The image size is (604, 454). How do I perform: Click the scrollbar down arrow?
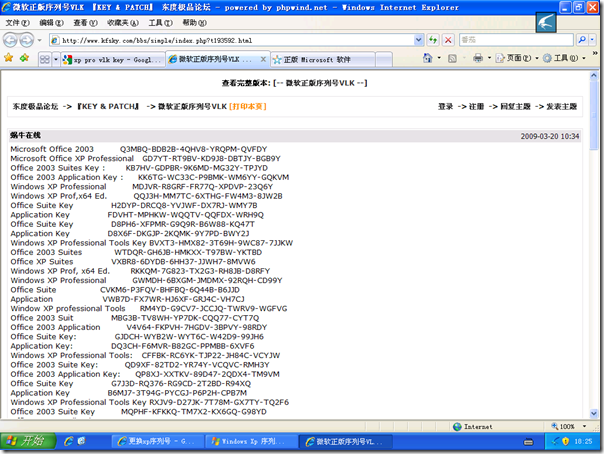point(594,414)
